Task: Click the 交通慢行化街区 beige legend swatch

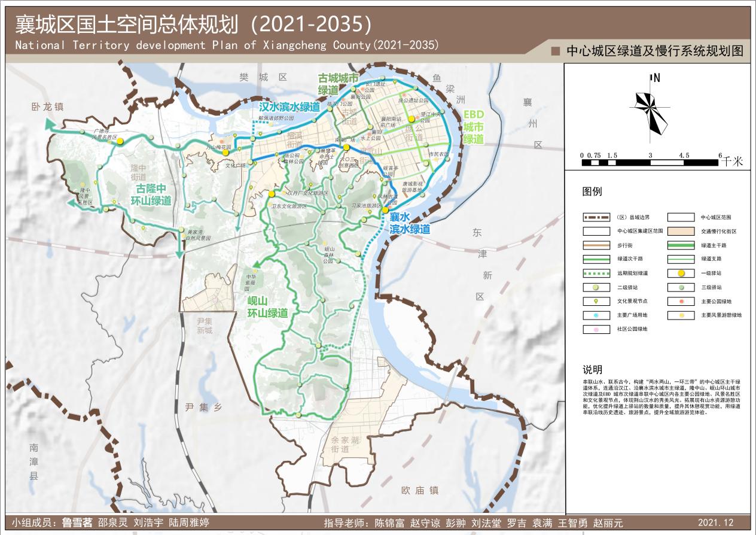Action: tap(681, 232)
